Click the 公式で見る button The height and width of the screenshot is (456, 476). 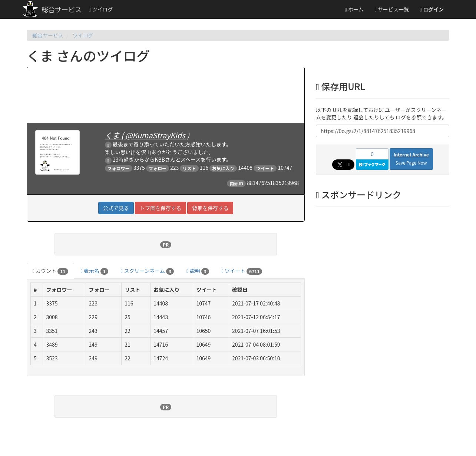tap(116, 208)
